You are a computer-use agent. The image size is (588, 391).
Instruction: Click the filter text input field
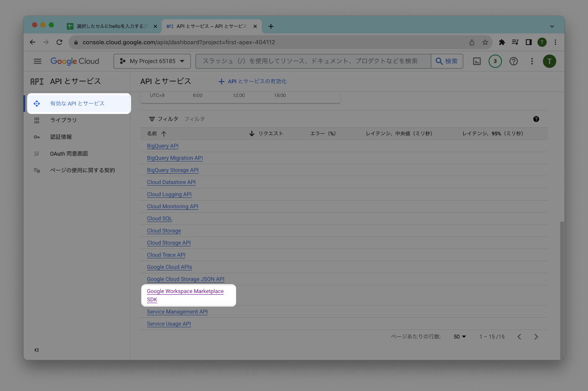[x=353, y=119]
